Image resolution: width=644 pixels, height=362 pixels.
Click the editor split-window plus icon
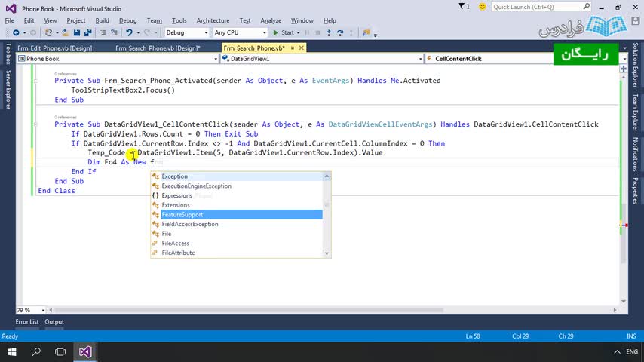coord(624,69)
